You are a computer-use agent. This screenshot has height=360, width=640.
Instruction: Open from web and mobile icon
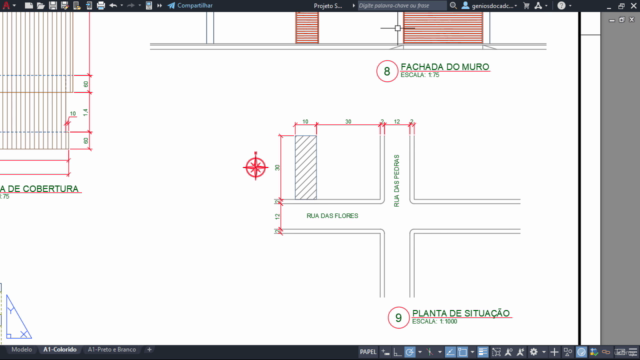[x=77, y=5]
